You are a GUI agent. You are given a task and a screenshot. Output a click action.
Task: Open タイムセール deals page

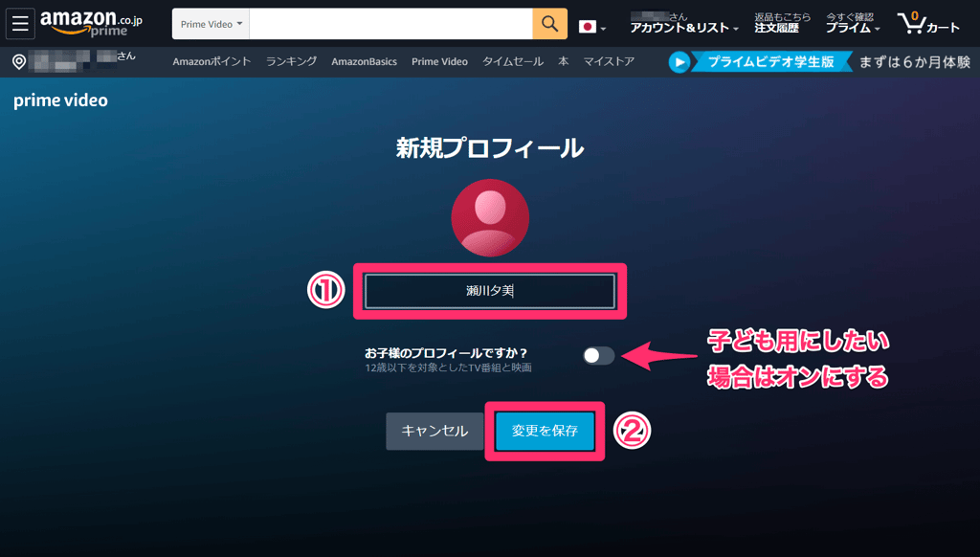pos(513,61)
